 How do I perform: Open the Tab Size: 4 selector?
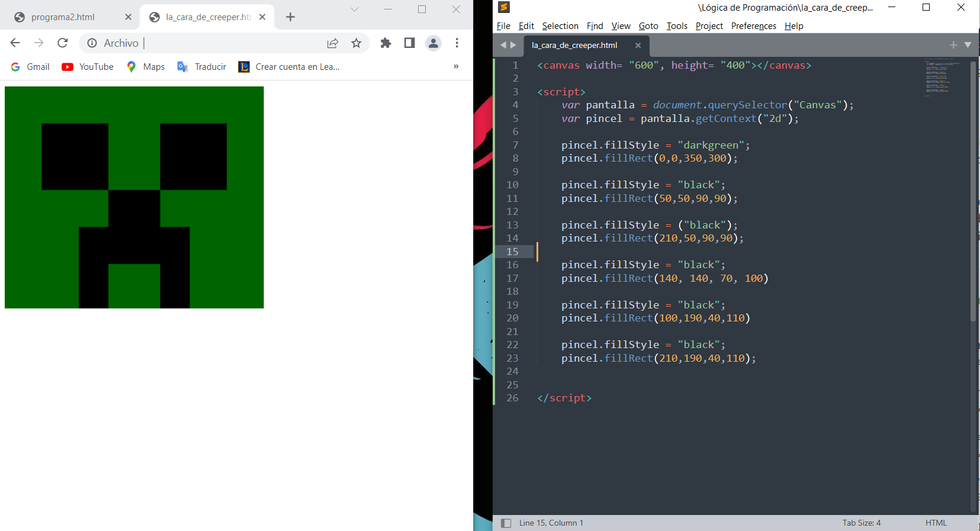[862, 523]
